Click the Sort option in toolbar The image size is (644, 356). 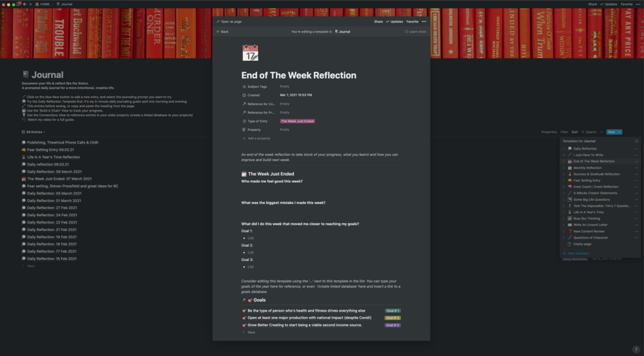pos(575,132)
